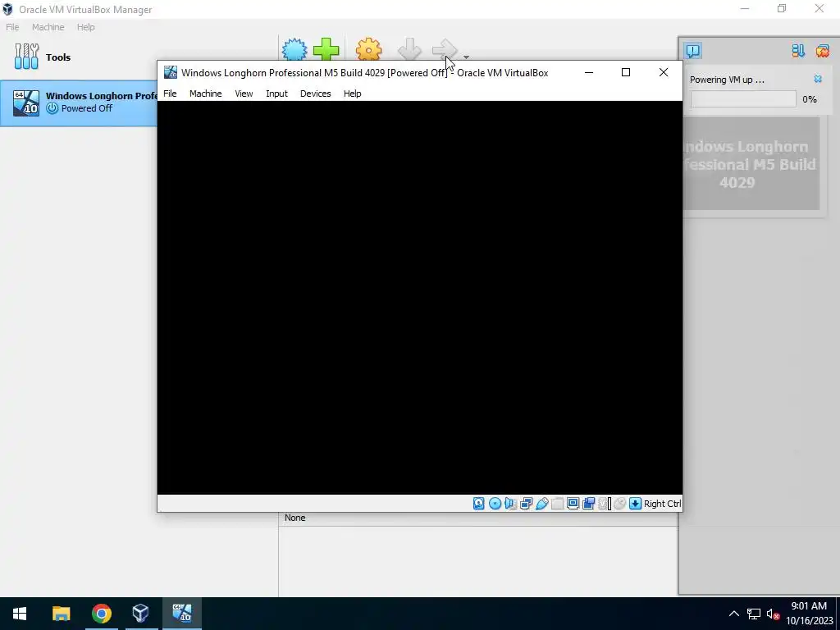Open the Devices menu in the VM window

315,94
